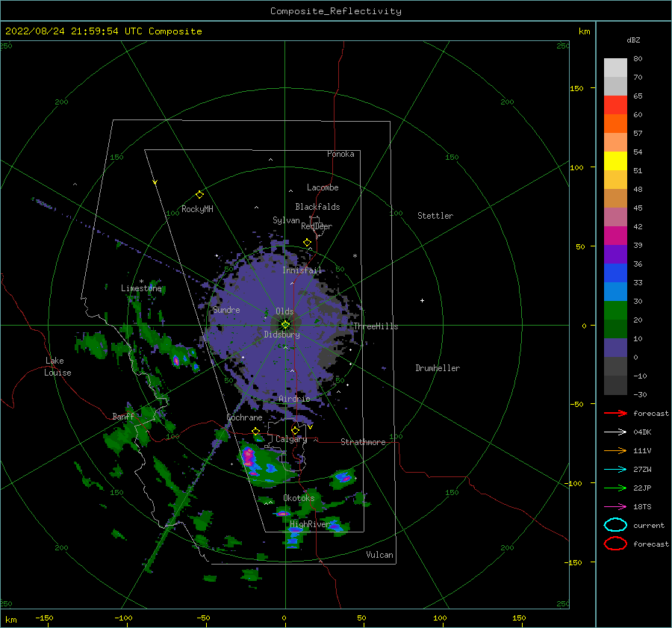Click the Lacombe label

323,187
